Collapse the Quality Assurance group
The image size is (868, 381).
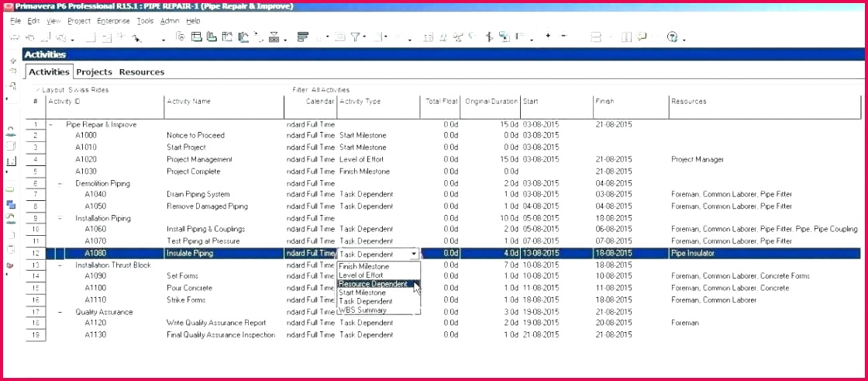tap(60, 312)
